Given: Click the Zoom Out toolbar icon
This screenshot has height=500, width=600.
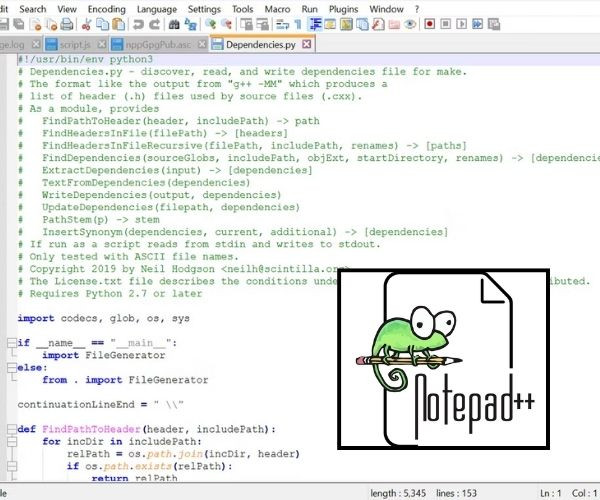Looking at the screenshot, I should tap(227, 24).
